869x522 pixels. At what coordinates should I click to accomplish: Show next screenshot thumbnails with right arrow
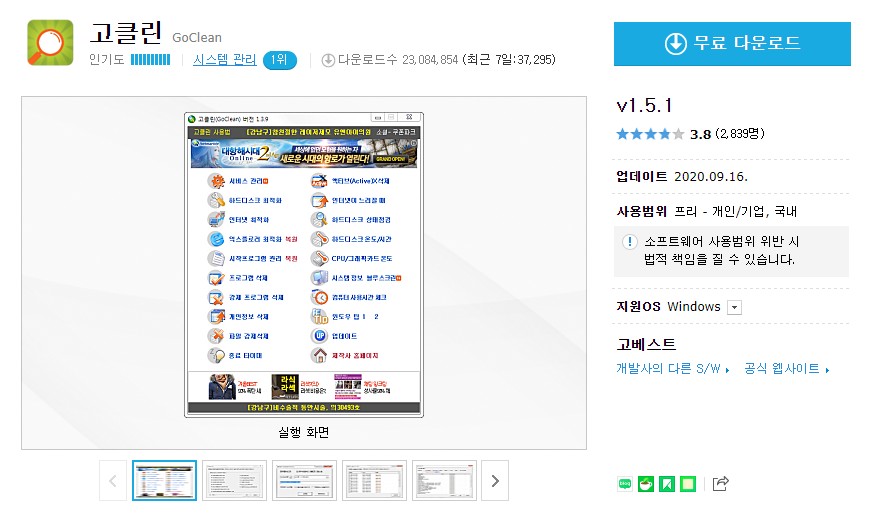[x=495, y=480]
